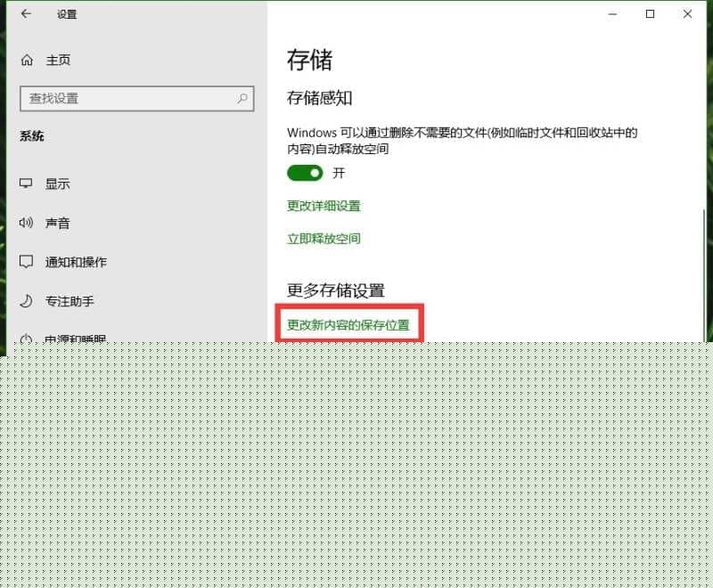The height and width of the screenshot is (588, 713).
Task: Go to 主页 settings home
Action: (58, 60)
